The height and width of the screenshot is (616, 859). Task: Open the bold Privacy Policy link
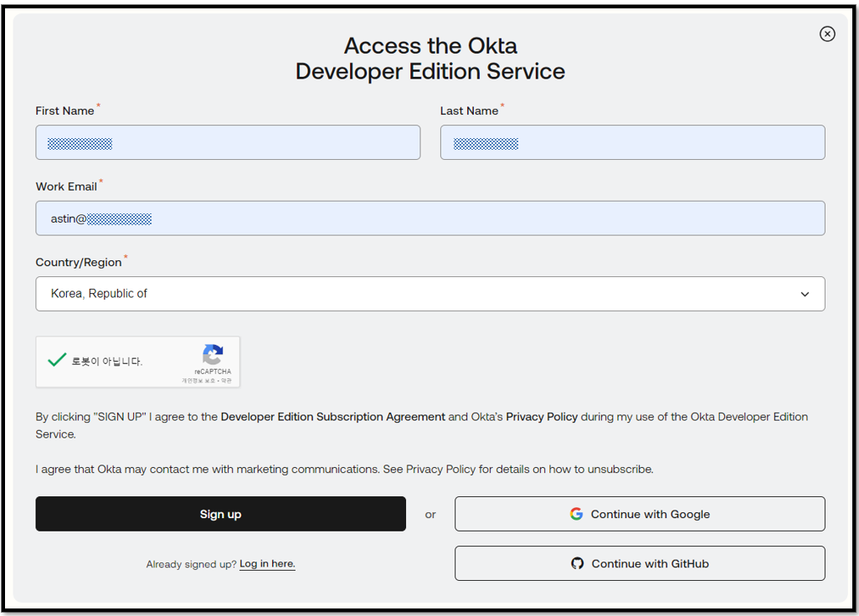click(x=541, y=417)
